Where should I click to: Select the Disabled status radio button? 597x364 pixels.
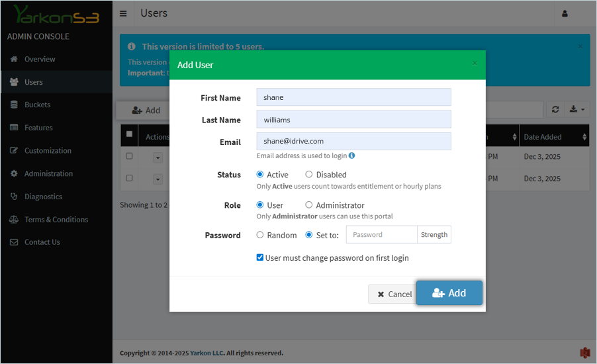309,175
